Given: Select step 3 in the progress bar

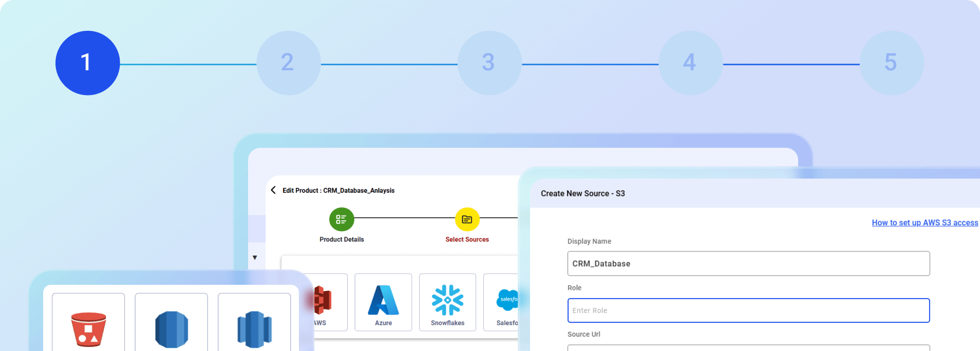Looking at the screenshot, I should click(489, 63).
